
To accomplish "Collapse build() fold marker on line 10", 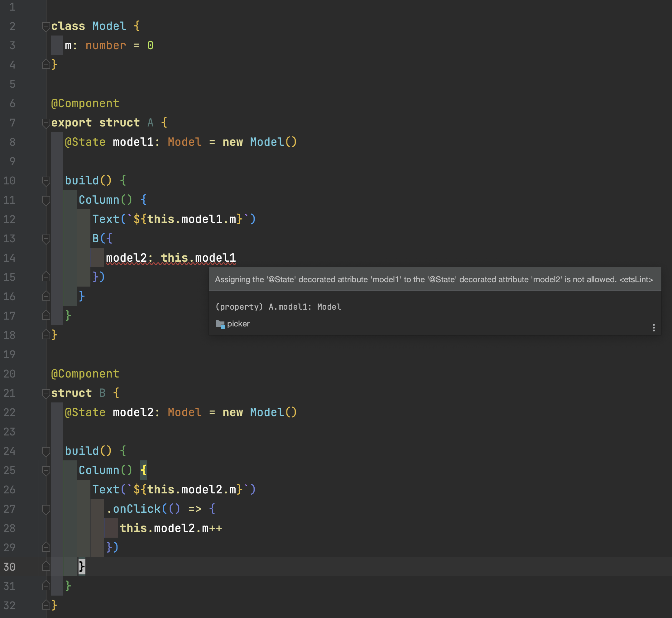I will [x=46, y=181].
